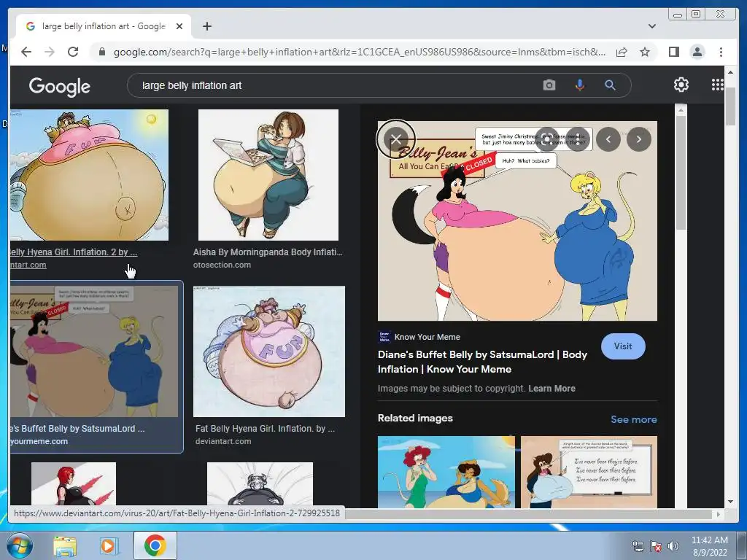Screen dimensions: 747x560
Task: Share this page with the share icon
Action: [x=622, y=52]
